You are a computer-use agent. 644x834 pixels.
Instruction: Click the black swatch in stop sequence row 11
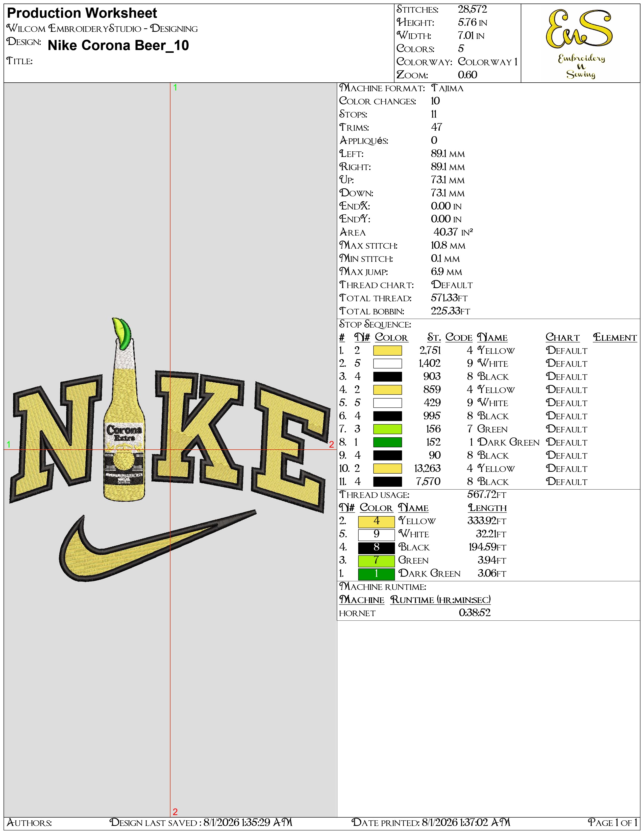click(x=387, y=481)
